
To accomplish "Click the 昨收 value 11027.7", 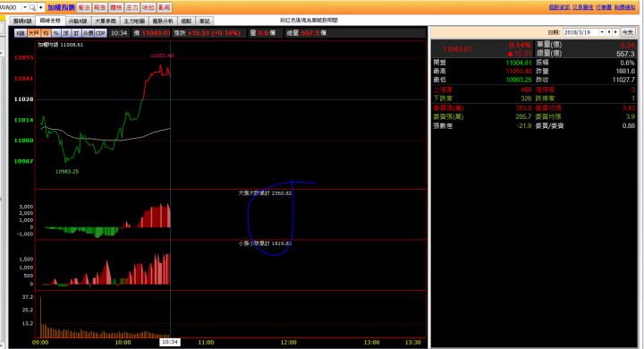I will point(623,80).
